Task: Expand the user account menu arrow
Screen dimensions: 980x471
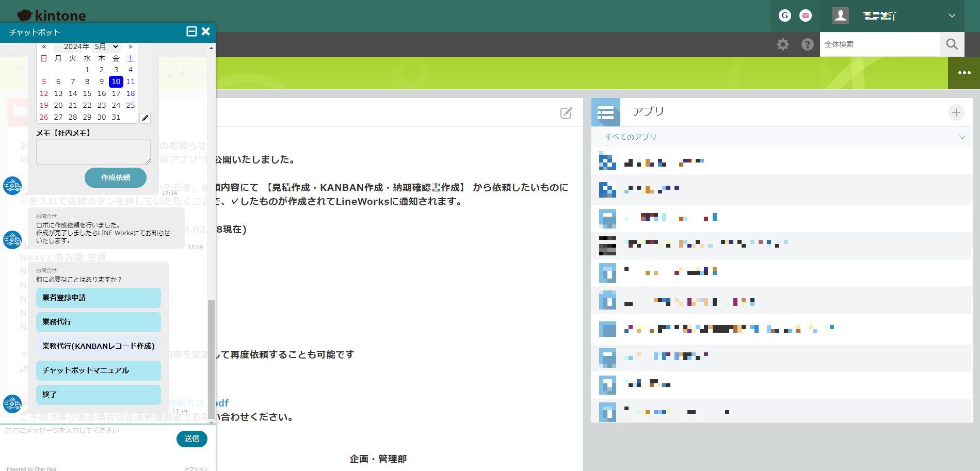Action: pos(952,15)
